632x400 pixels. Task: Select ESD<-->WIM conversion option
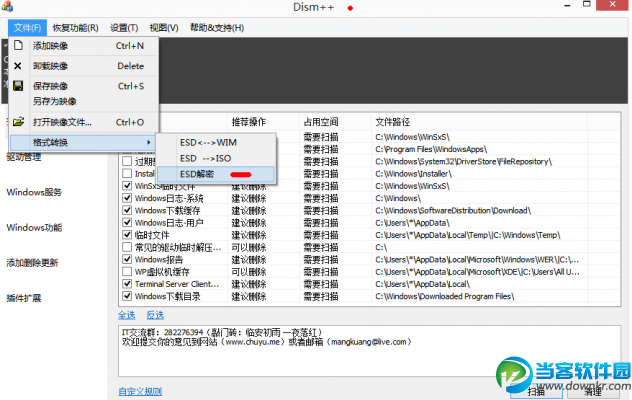tap(216, 142)
